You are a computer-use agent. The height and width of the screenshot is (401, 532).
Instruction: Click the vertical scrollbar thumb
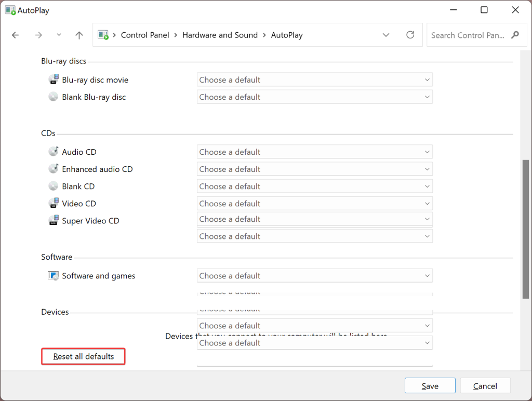pyautogui.click(x=526, y=229)
